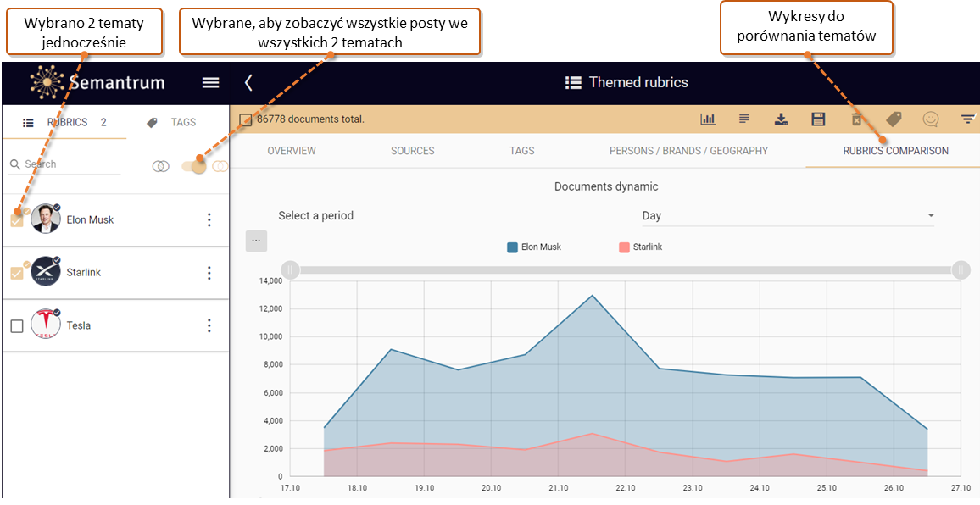Click the chart range slider track
The height and width of the screenshot is (505, 980).
(x=626, y=270)
